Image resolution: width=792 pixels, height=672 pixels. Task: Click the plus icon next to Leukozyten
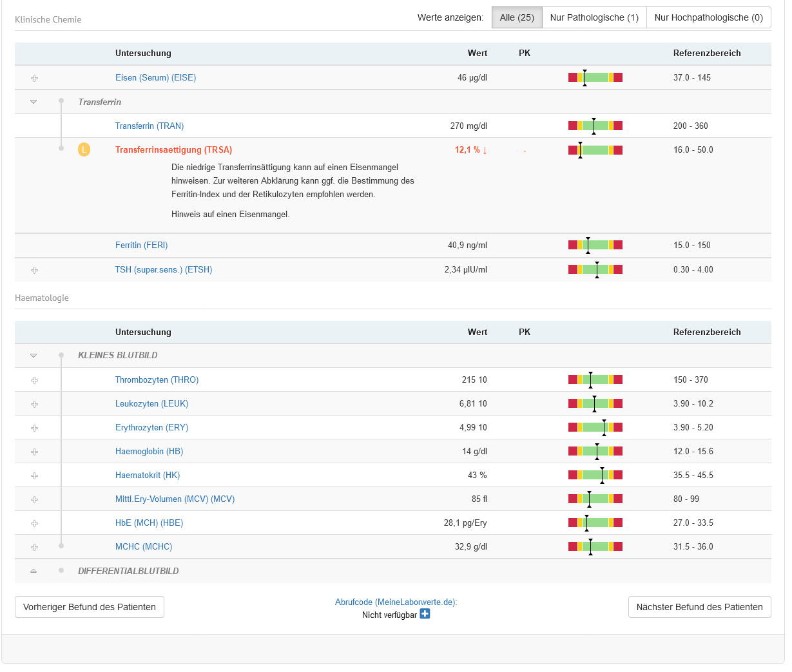click(x=34, y=404)
